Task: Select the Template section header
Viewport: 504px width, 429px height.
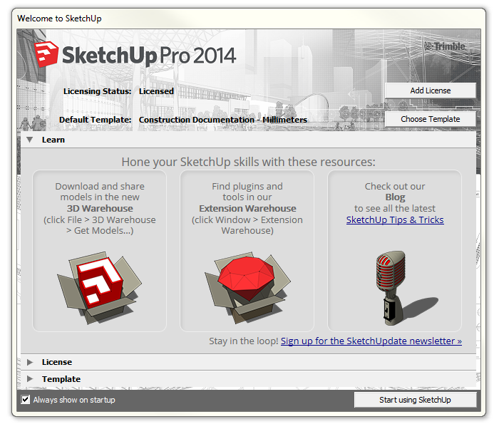Action: [x=248, y=379]
